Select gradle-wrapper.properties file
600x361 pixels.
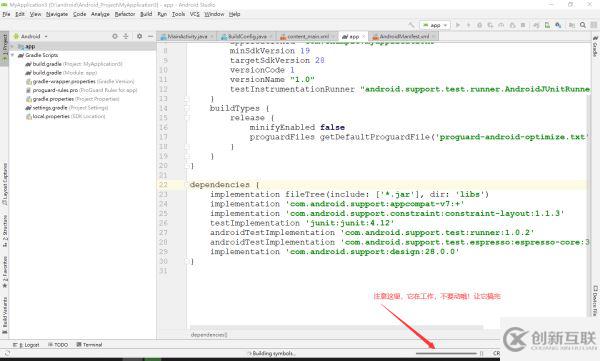point(80,82)
